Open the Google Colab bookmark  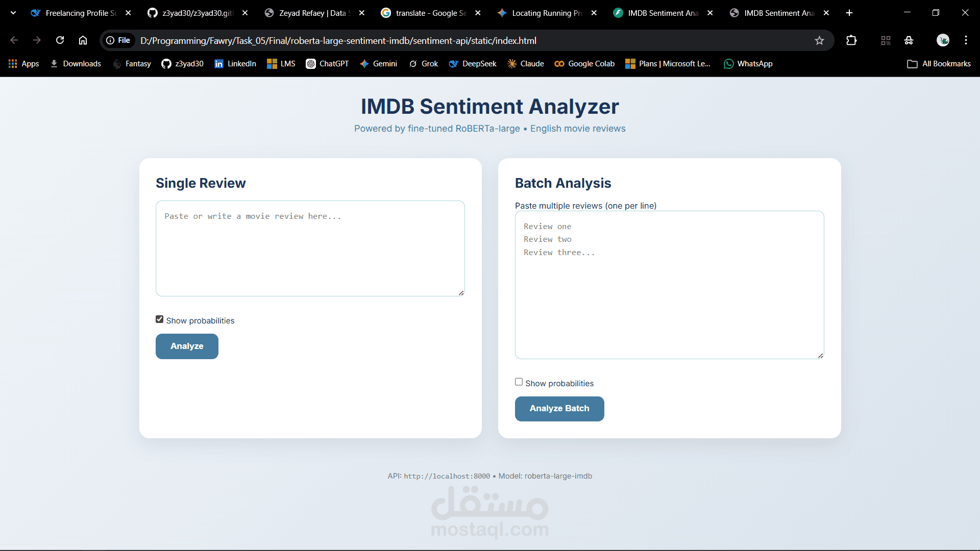(584, 64)
